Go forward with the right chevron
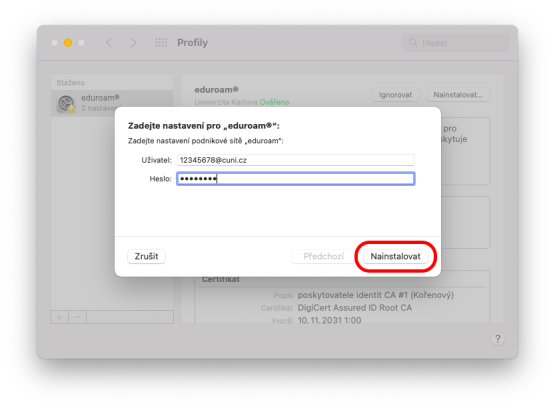 [133, 43]
